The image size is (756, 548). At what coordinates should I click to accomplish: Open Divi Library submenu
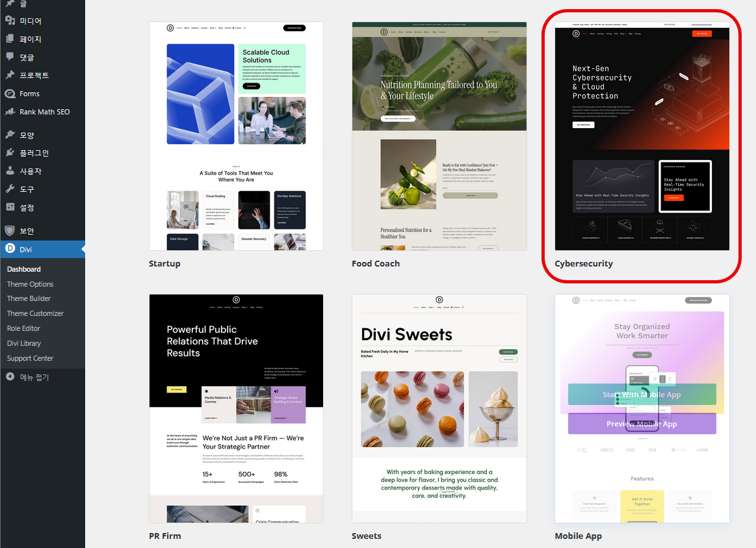pyautogui.click(x=23, y=343)
